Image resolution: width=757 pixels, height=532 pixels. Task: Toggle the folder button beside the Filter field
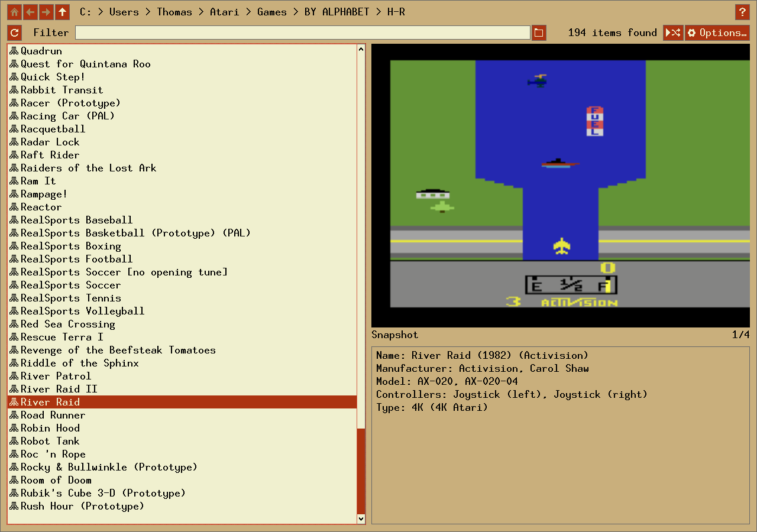539,33
